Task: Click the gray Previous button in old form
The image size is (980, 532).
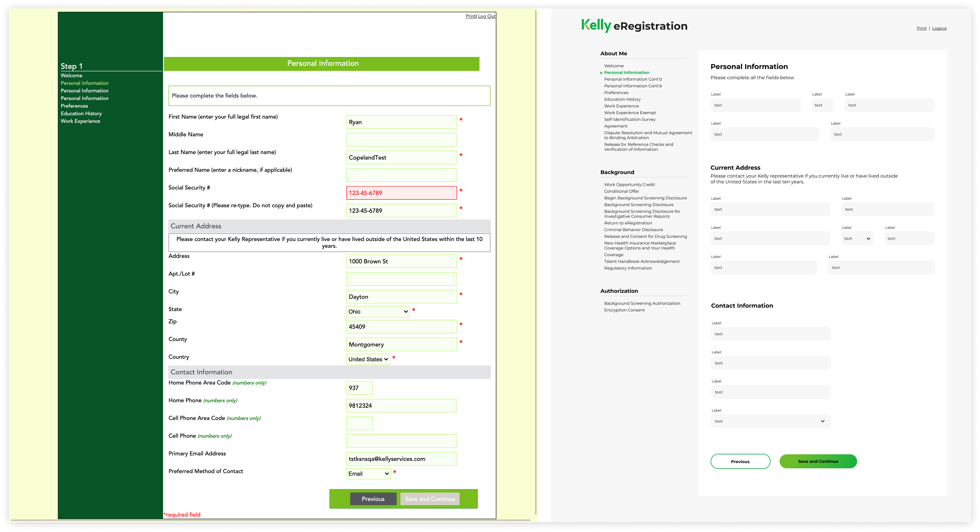Action: [373, 499]
